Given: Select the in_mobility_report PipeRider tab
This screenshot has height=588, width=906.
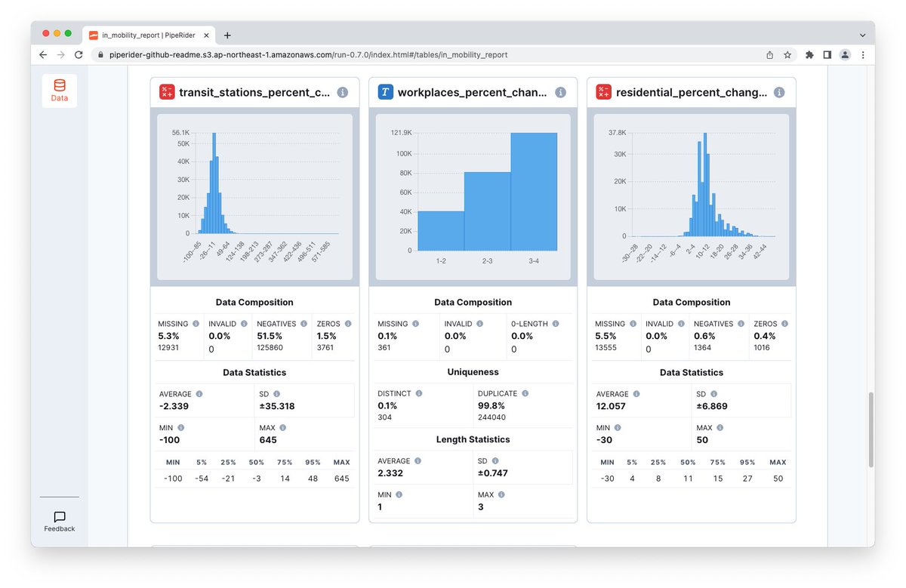Looking at the screenshot, I should [x=147, y=35].
